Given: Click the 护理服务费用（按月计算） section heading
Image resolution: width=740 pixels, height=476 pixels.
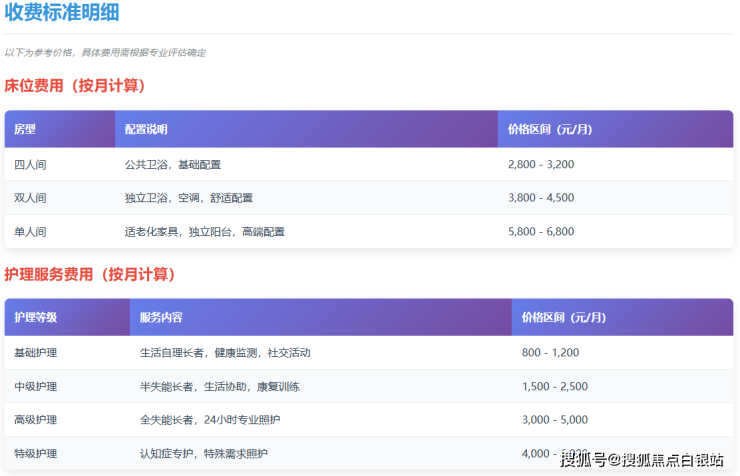Looking at the screenshot, I should coord(97,274).
